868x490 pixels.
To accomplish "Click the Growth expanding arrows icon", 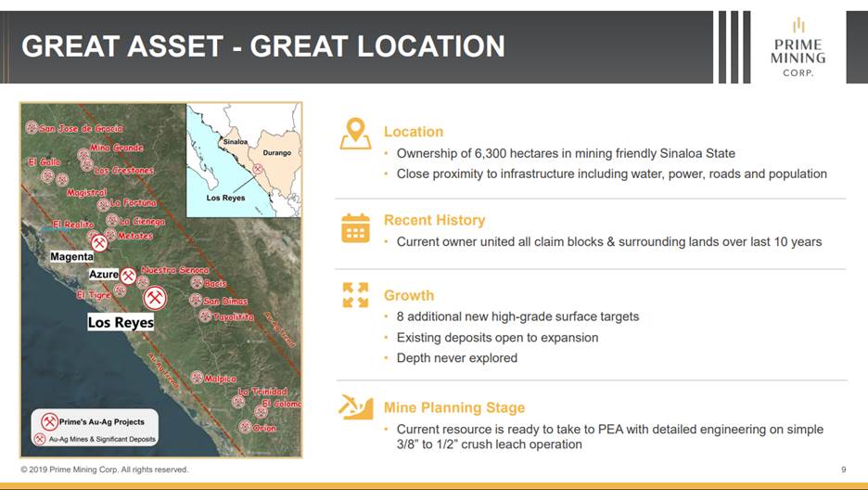I will [x=355, y=295].
